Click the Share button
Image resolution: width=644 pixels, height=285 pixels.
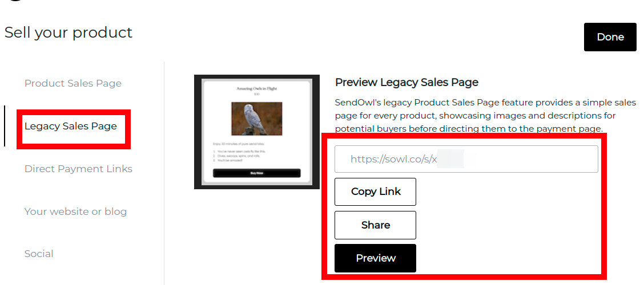(x=376, y=225)
